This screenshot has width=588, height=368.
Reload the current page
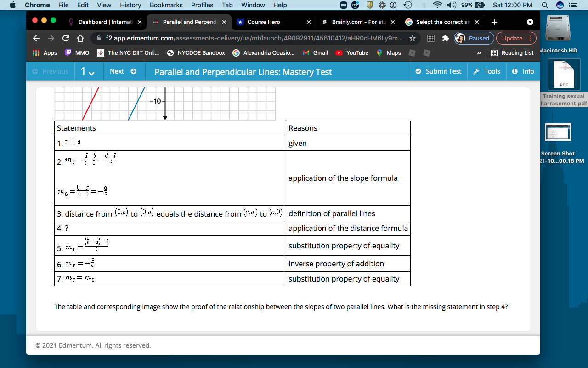66,38
